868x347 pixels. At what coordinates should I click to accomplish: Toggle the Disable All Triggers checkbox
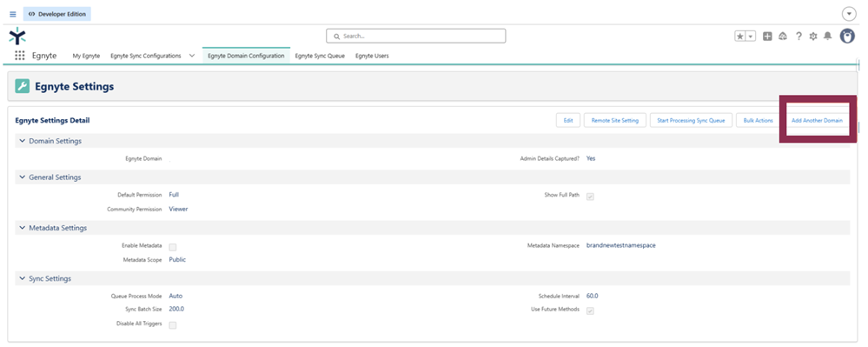tap(173, 325)
